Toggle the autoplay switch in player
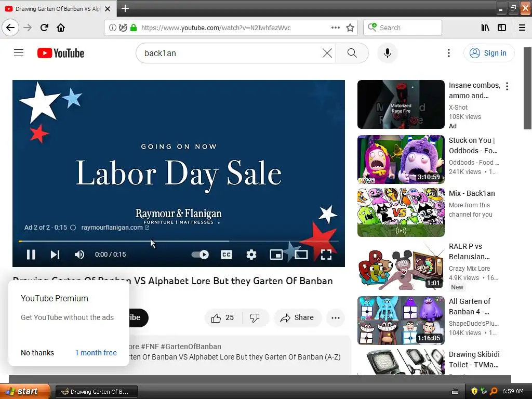The height and width of the screenshot is (399, 532). (200, 255)
